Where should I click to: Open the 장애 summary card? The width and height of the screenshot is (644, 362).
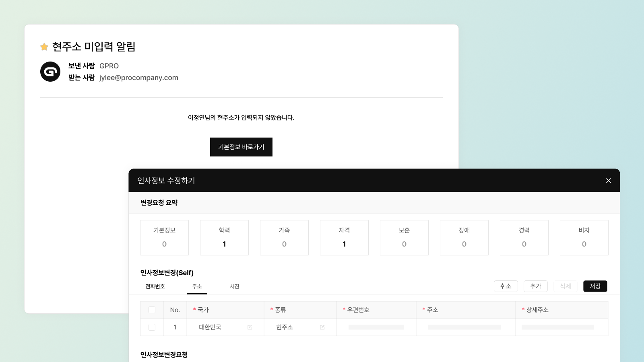click(464, 238)
